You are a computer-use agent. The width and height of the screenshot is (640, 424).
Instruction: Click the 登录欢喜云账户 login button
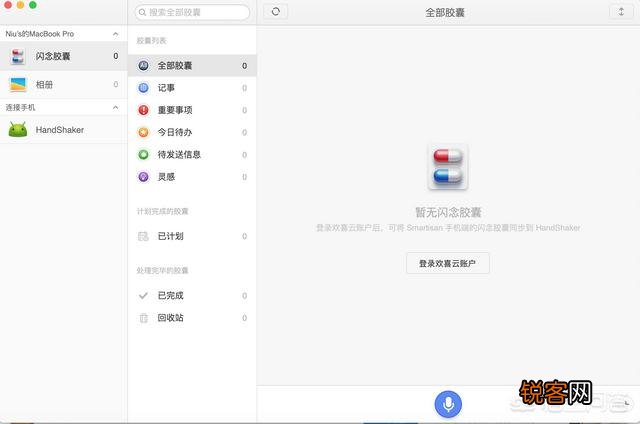point(448,263)
